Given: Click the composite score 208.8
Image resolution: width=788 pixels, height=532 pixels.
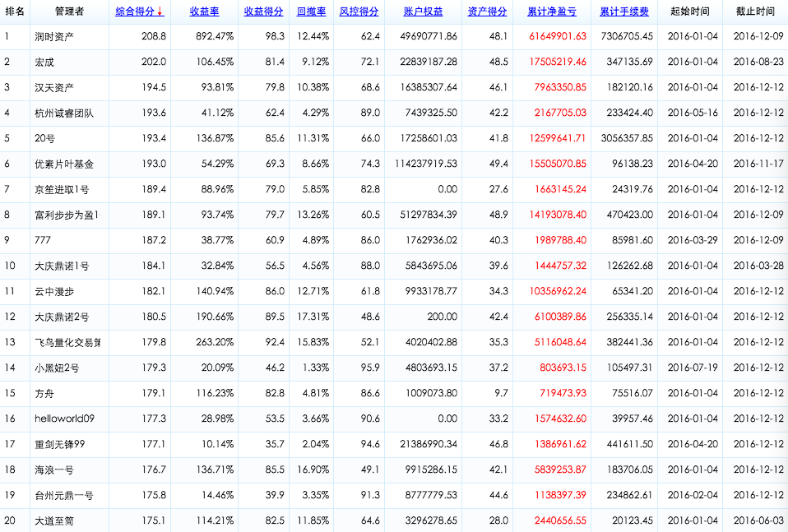Looking at the screenshot, I should click(154, 36).
